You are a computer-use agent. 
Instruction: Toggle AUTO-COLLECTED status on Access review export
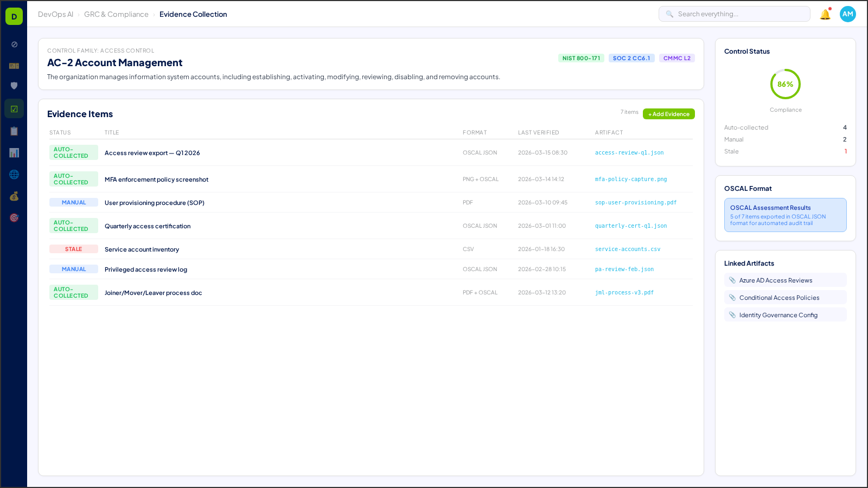74,152
